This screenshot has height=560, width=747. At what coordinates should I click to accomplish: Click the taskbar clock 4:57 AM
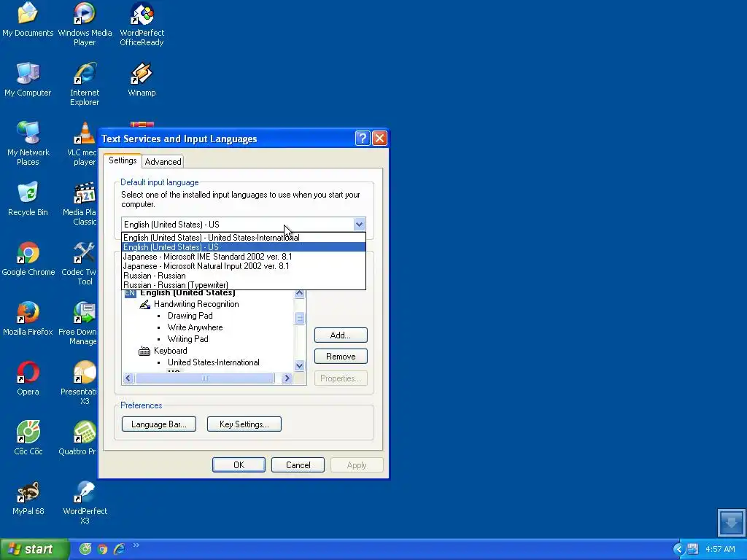(x=720, y=549)
